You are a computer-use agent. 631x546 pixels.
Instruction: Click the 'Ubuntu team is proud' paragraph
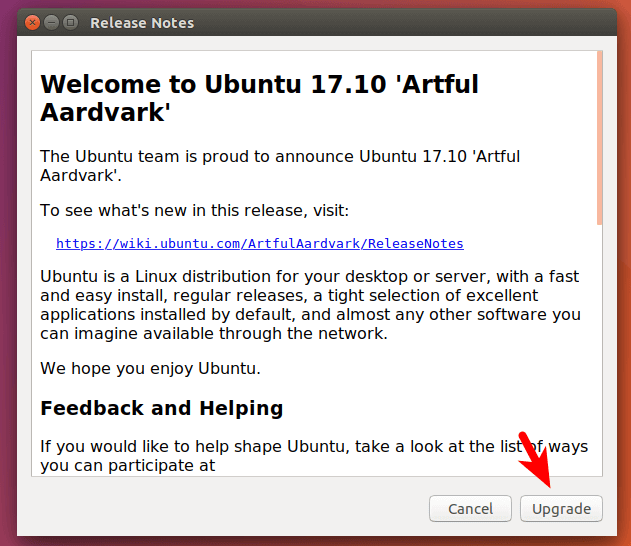point(279,156)
